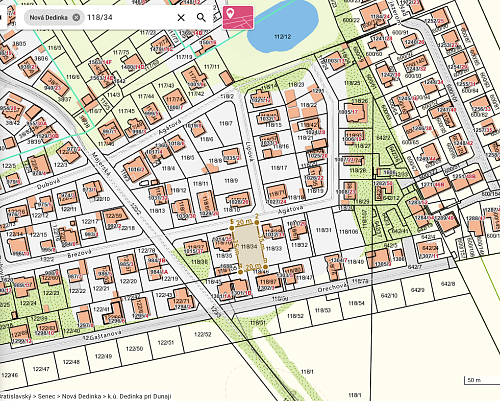
Task: Open the pink map layers button
Action: [238, 17]
